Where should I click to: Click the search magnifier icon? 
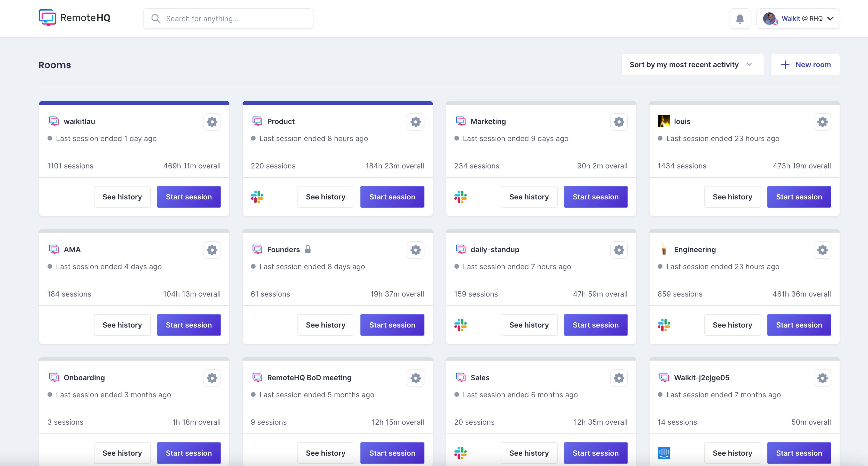[156, 19]
